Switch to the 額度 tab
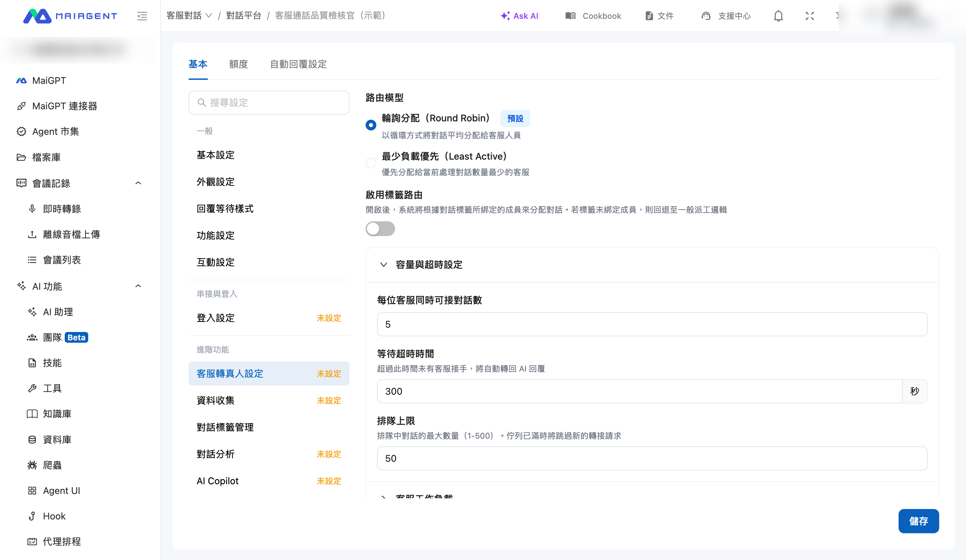The image size is (966, 560). tap(238, 64)
